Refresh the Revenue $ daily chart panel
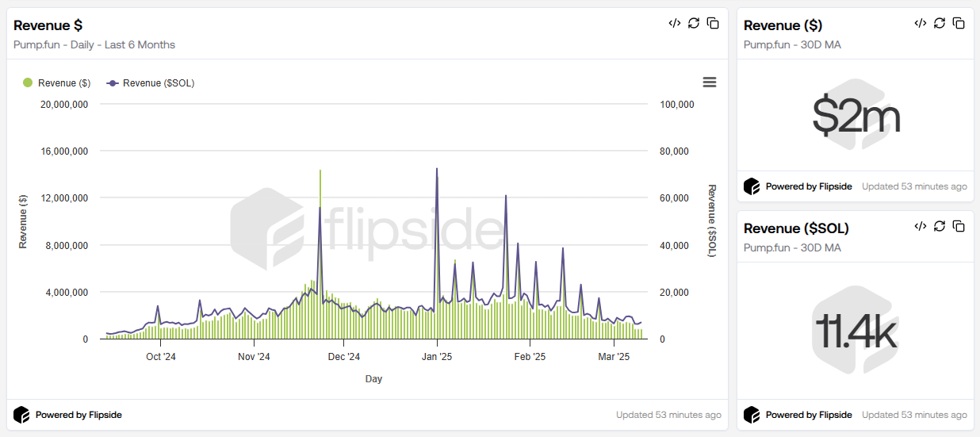 click(694, 23)
